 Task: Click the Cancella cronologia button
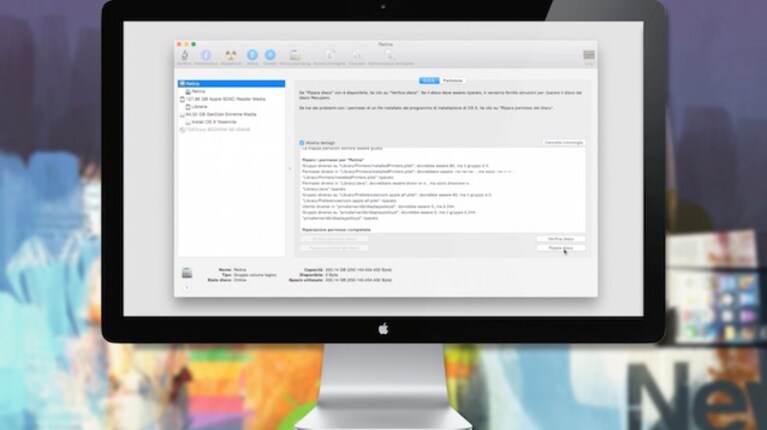tap(564, 142)
